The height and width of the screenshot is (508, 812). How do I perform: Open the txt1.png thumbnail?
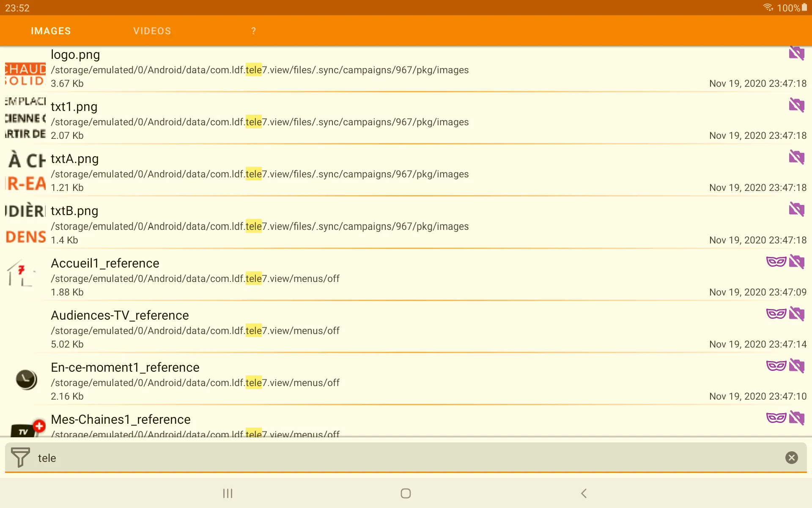25,118
